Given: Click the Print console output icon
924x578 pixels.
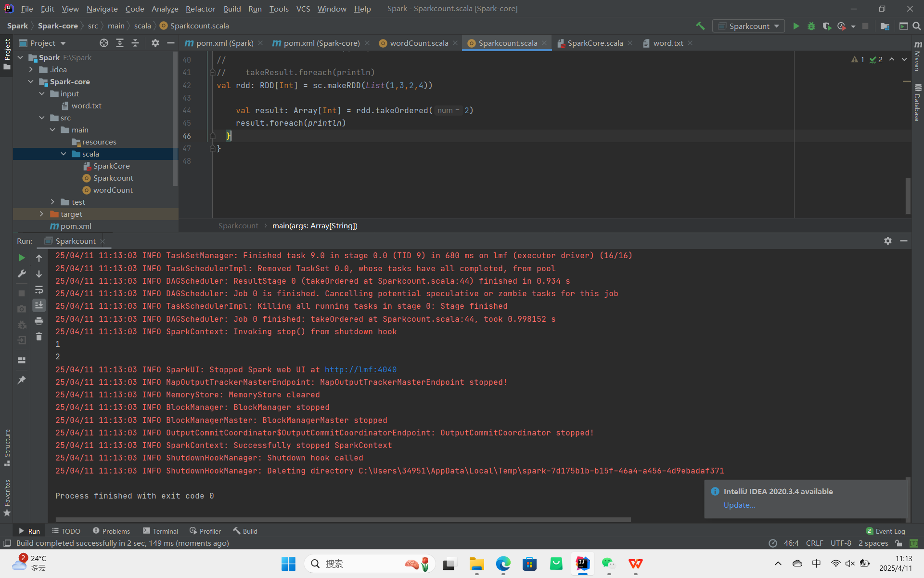Looking at the screenshot, I should coord(39,321).
